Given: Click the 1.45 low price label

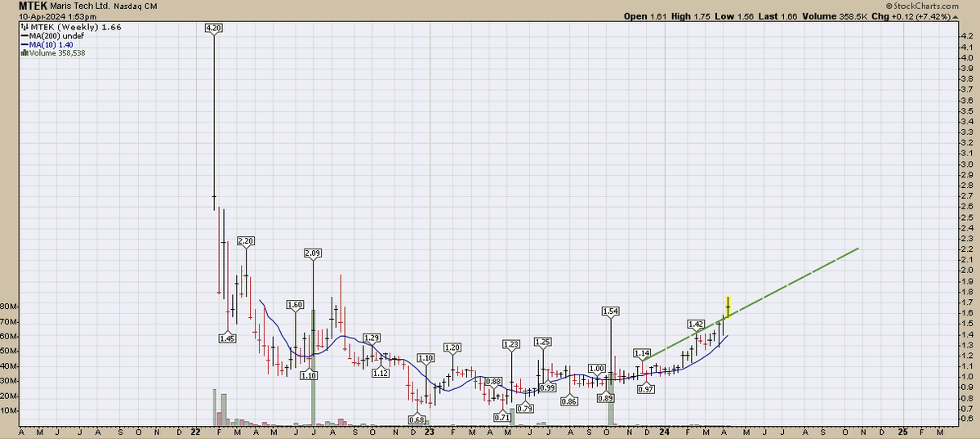Looking at the screenshot, I should point(227,338).
